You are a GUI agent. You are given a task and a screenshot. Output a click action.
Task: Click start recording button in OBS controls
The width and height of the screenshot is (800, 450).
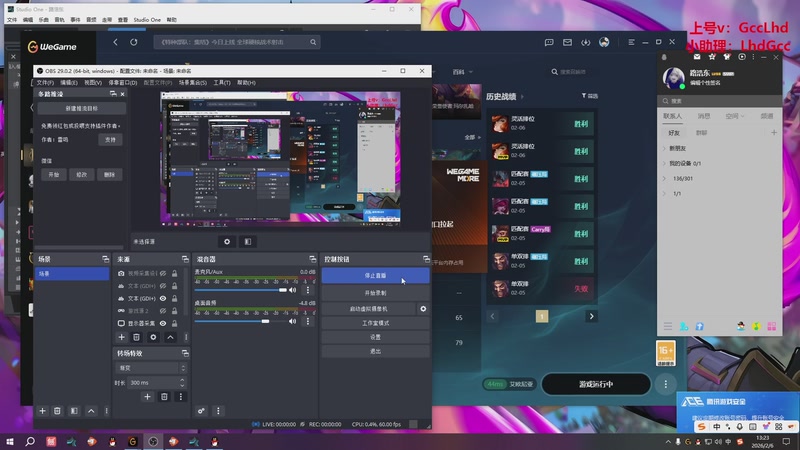(x=376, y=293)
